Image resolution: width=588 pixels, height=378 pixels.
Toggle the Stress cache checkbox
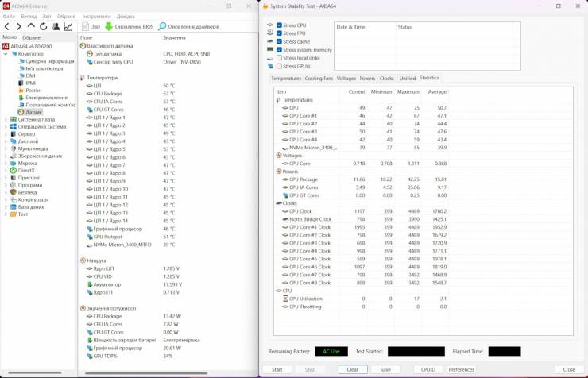(279, 41)
